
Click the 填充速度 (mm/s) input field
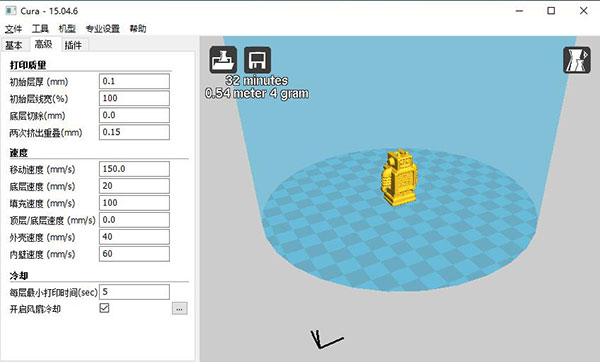tap(134, 203)
